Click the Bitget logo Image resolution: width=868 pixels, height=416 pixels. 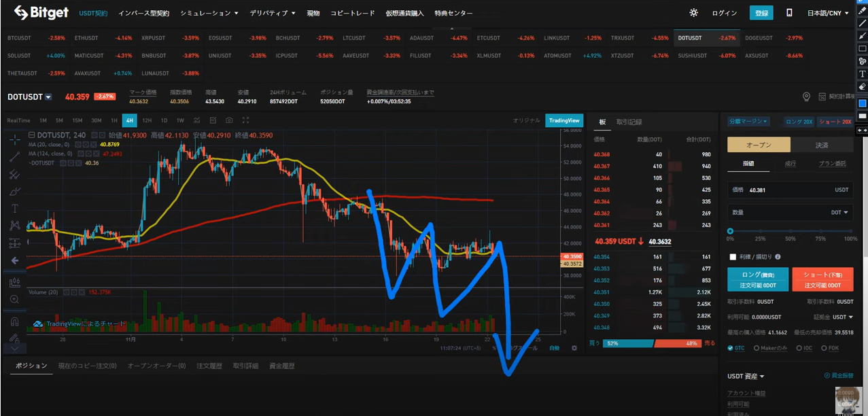pyautogui.click(x=42, y=12)
